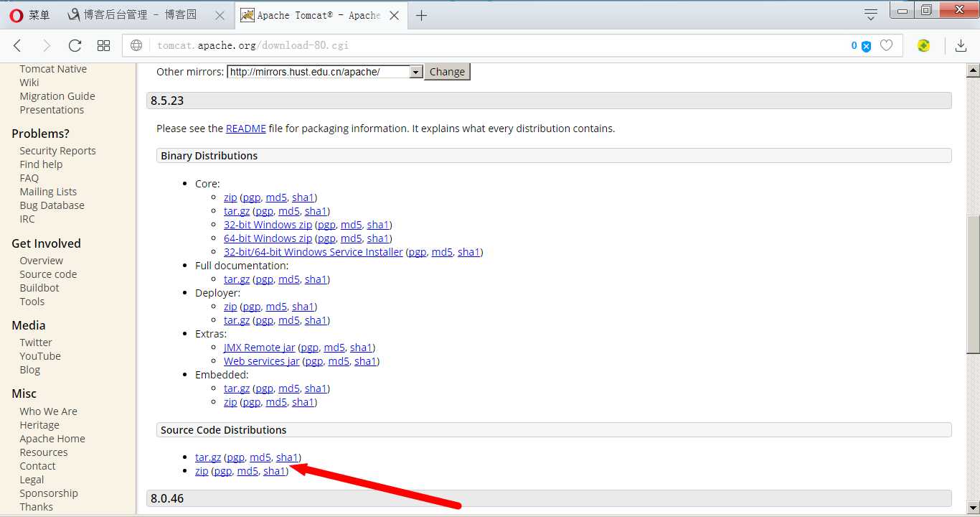Open the Opera 菜单 menu button
The width and height of the screenshot is (980, 517).
coord(30,15)
